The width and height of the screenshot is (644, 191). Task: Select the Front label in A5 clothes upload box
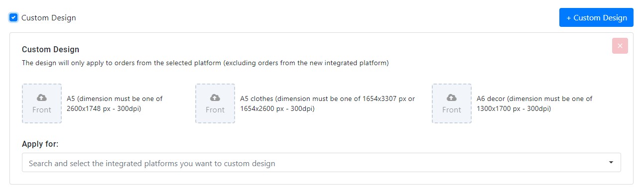pyautogui.click(x=215, y=110)
